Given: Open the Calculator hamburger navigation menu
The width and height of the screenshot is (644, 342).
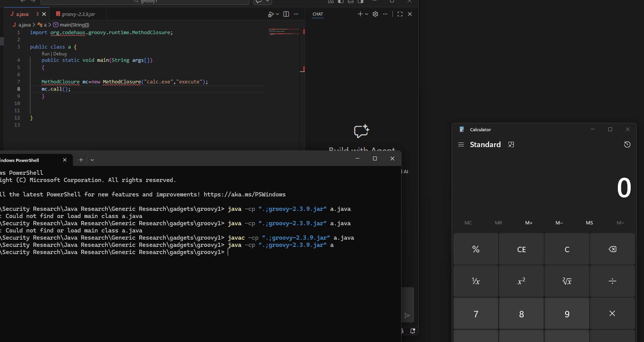Looking at the screenshot, I should coord(461,144).
